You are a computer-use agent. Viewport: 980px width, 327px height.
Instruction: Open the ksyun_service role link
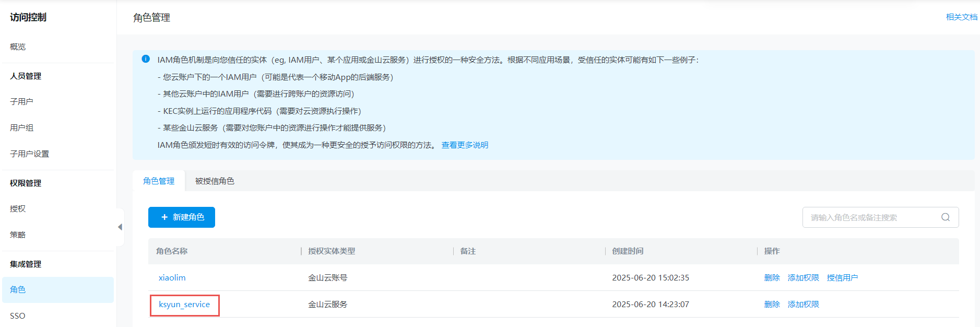click(184, 305)
